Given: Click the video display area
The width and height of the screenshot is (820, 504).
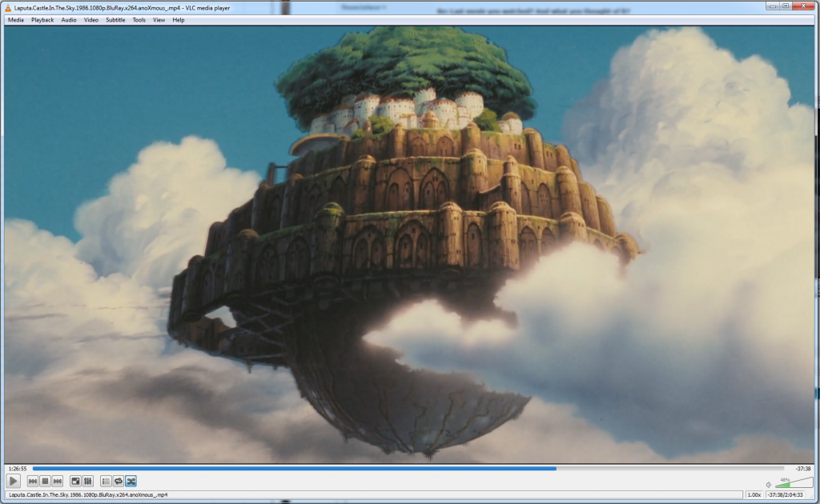Looking at the screenshot, I should (x=409, y=245).
